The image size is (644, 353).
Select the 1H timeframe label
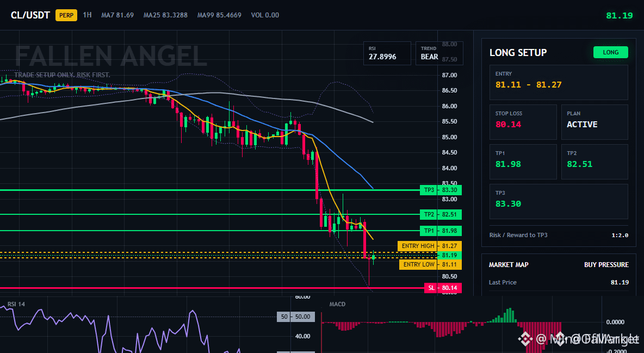click(x=87, y=15)
